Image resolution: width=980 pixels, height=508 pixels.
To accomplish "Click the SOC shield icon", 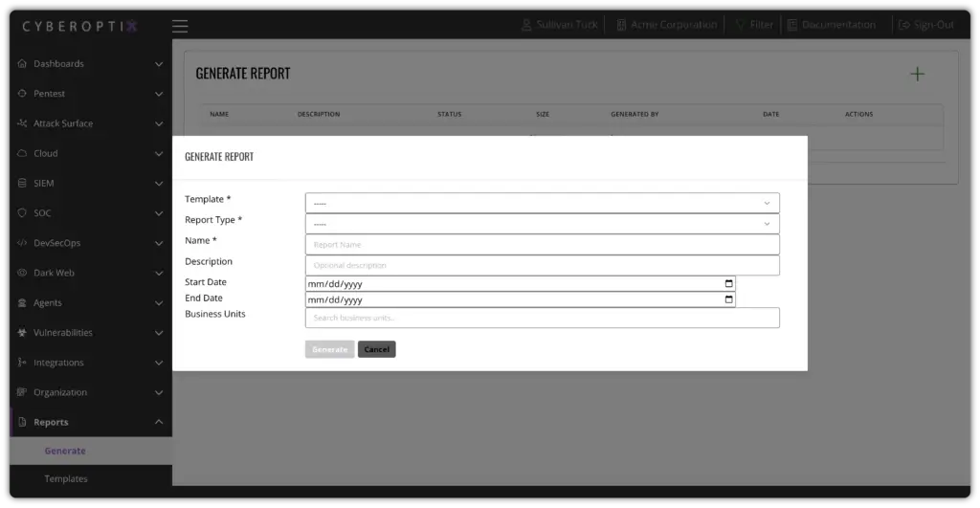I will pos(23,213).
